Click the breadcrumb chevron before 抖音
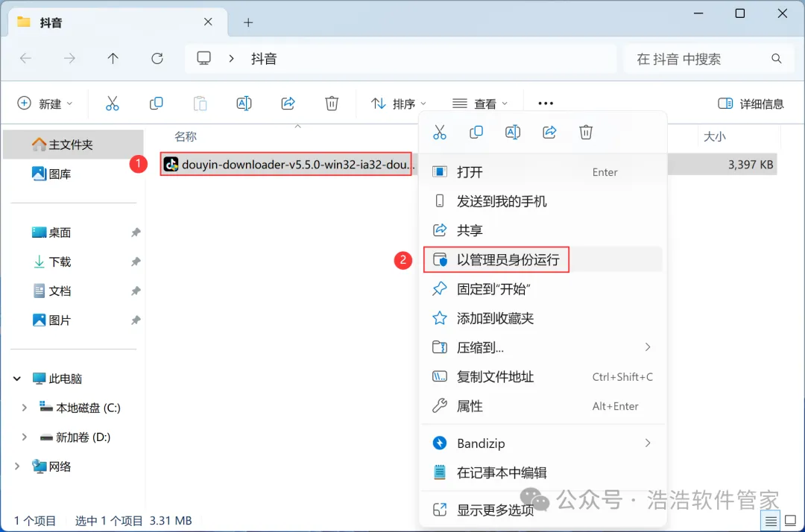This screenshot has width=805, height=532. click(232, 58)
